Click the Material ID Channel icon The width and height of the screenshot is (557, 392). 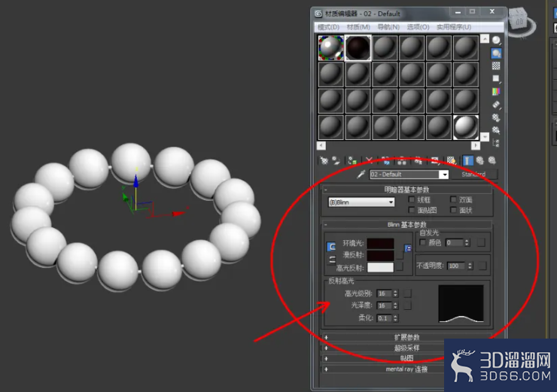[434, 160]
